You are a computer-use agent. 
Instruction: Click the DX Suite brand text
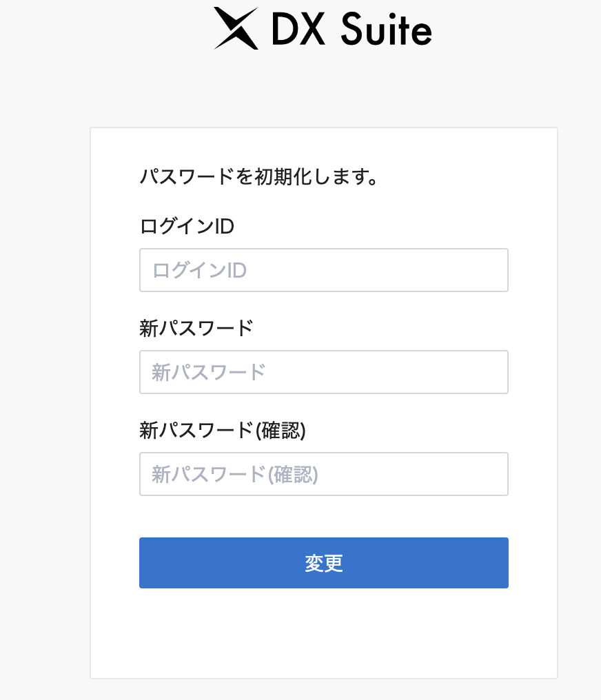click(x=352, y=29)
